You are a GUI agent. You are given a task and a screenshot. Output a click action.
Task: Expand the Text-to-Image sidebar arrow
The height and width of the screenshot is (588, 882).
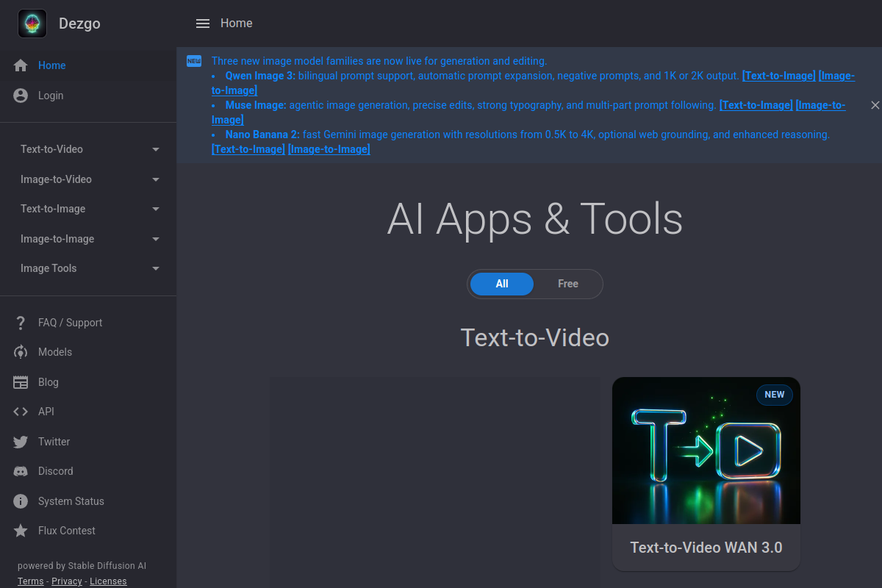point(156,209)
